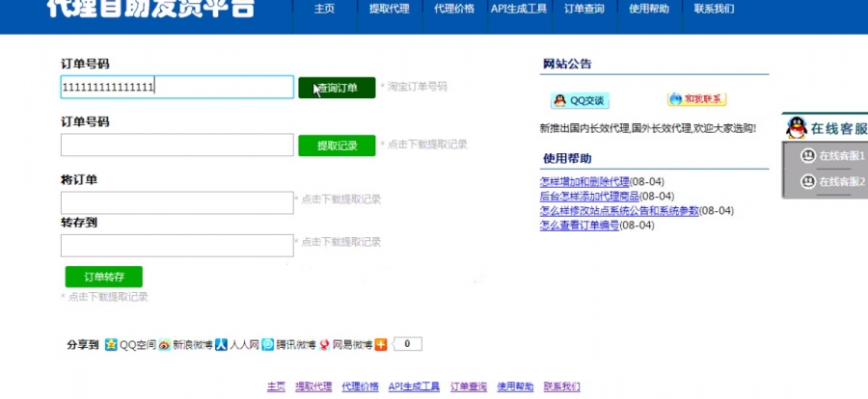Open the 联系我们 navigation tab
This screenshot has height=399, width=868.
(x=714, y=9)
